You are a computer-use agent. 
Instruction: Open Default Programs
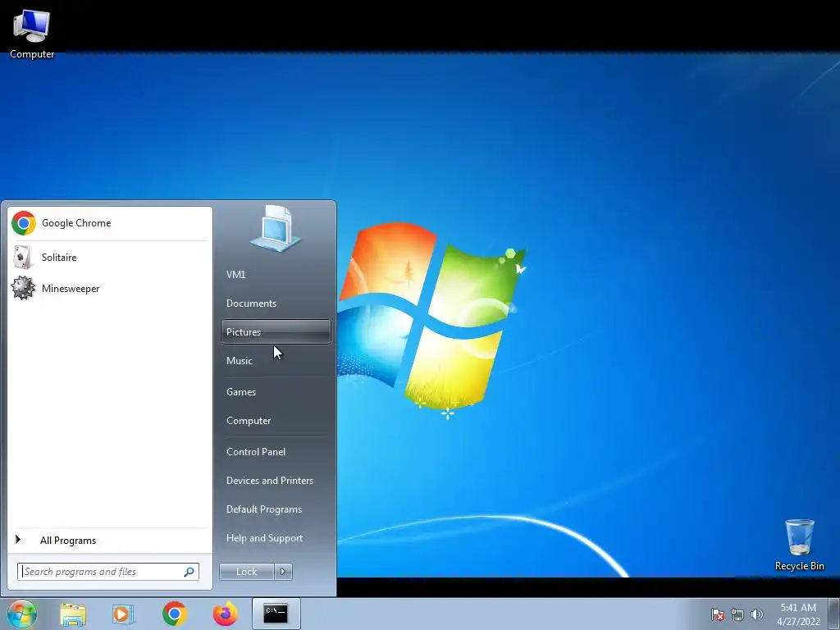point(276,509)
